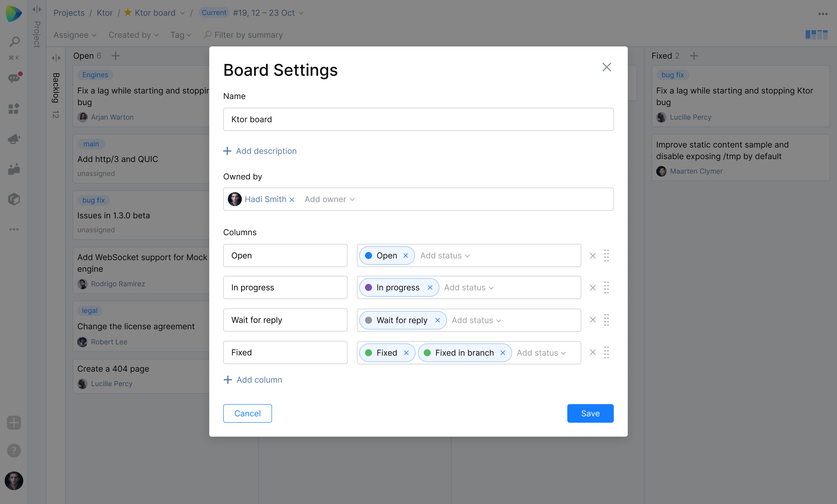837x504 pixels.
Task: Click the Ktor board name input field
Action: point(419,119)
